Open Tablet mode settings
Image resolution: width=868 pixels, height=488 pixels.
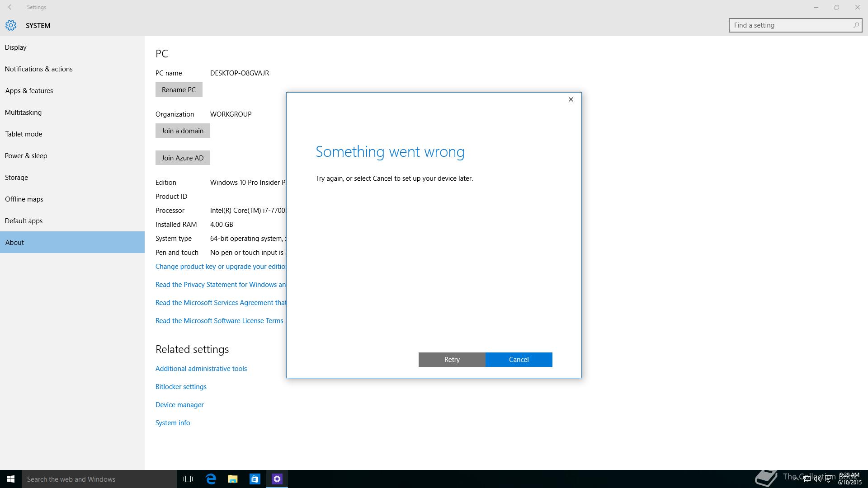[72, 134]
